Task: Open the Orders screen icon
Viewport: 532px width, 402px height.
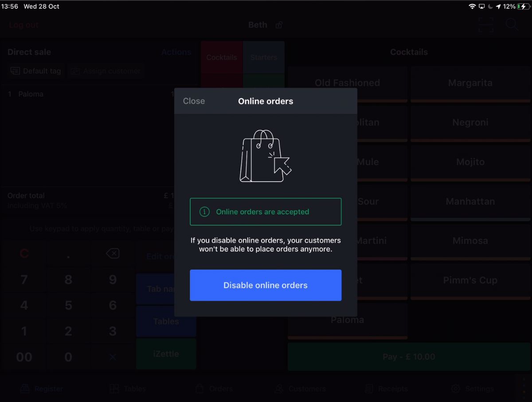Action: 214,388
